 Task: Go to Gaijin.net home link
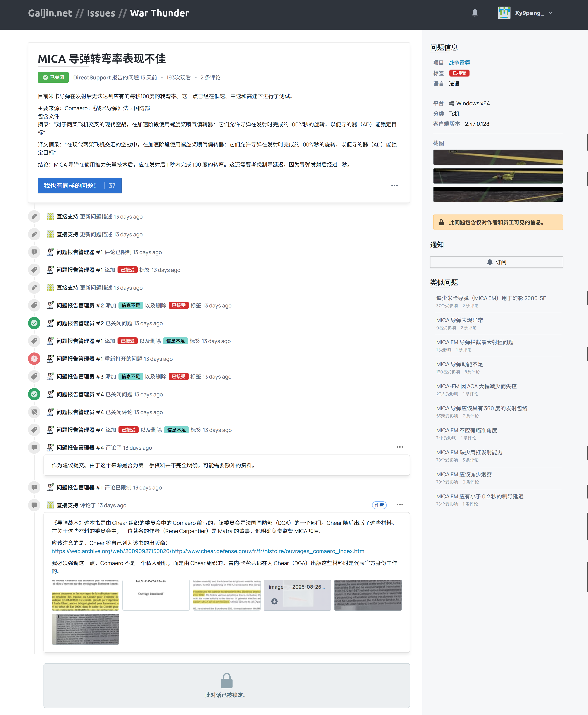50,13
